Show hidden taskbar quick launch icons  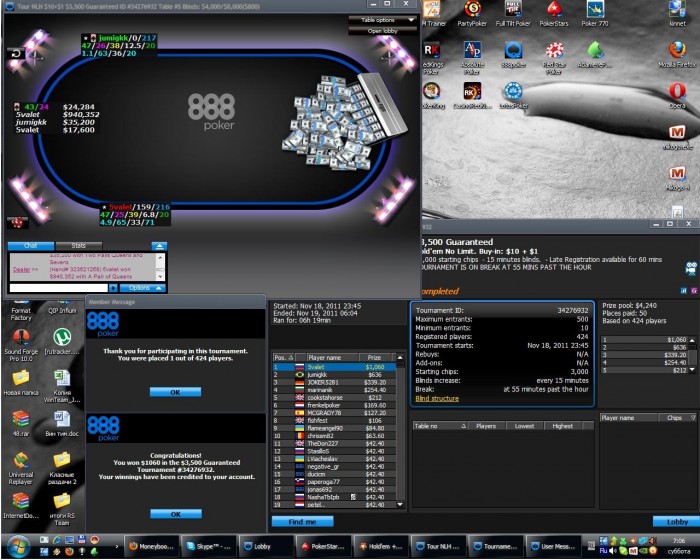(x=117, y=546)
